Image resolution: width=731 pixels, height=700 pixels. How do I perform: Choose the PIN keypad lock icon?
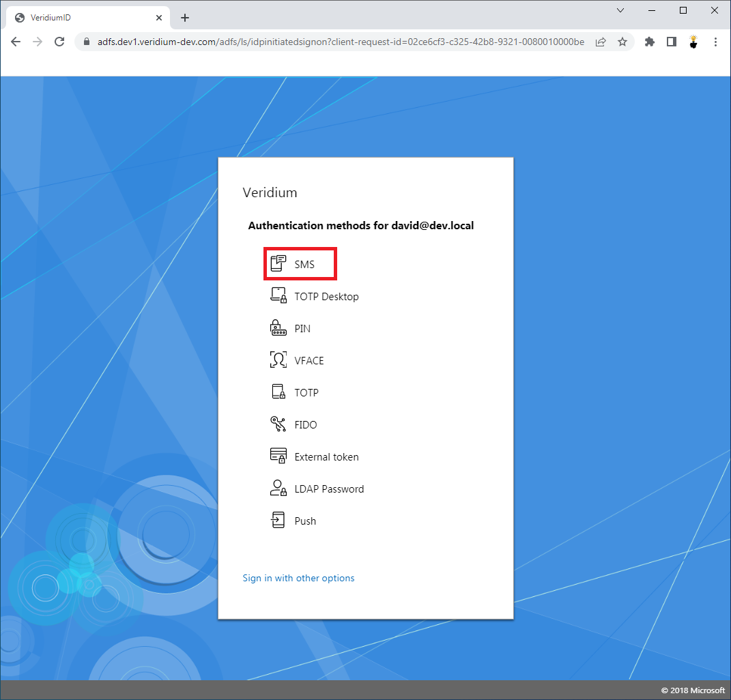tap(278, 328)
